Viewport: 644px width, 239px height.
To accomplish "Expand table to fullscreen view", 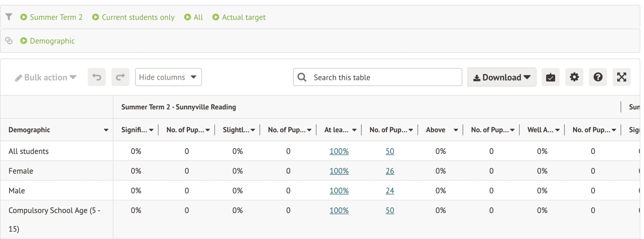I will tap(622, 77).
